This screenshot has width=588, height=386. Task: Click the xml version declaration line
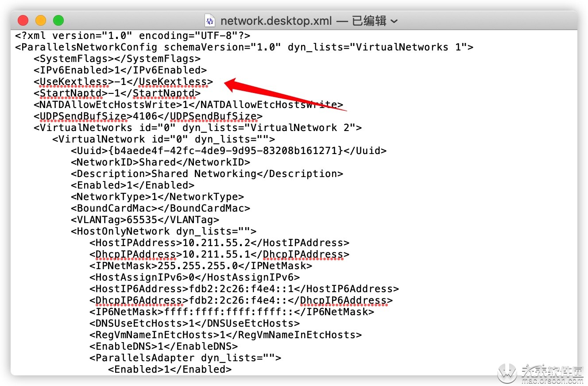(x=133, y=35)
